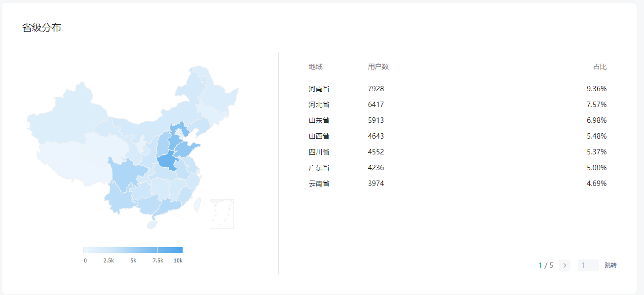Click user count 6417
This screenshot has width=644, height=295.
coord(376,105)
